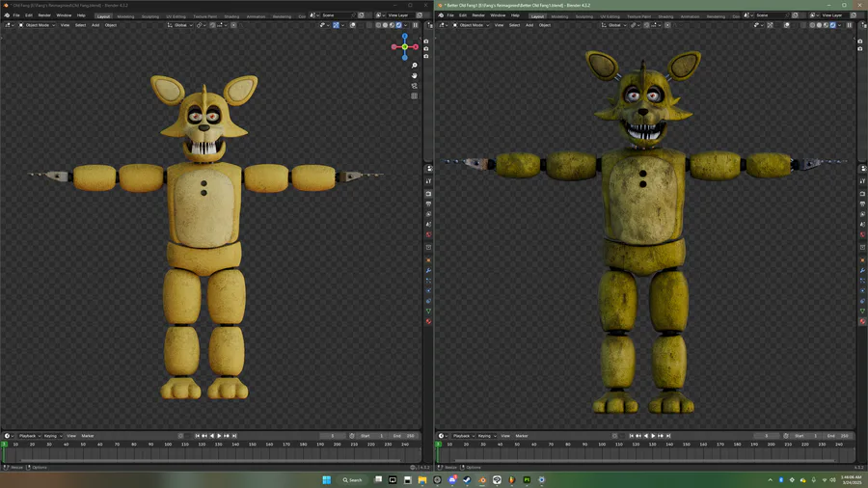Open Windows Start menu
The width and height of the screenshot is (868, 488).
[327, 479]
